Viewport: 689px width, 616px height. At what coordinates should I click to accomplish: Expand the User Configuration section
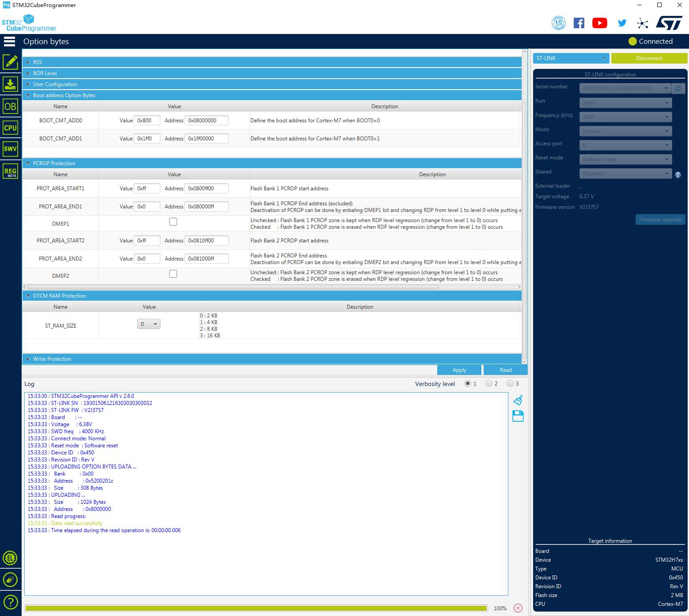tap(272, 84)
